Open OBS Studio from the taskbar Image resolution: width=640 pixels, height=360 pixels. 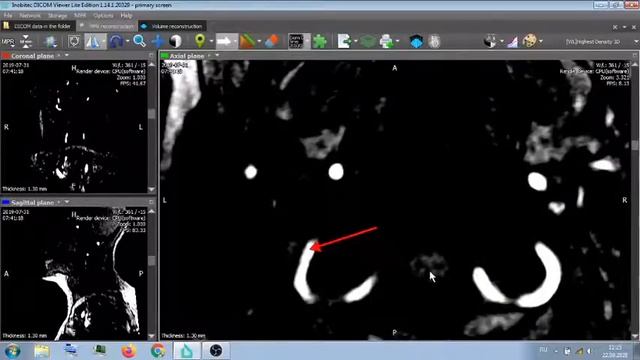pos(216,351)
